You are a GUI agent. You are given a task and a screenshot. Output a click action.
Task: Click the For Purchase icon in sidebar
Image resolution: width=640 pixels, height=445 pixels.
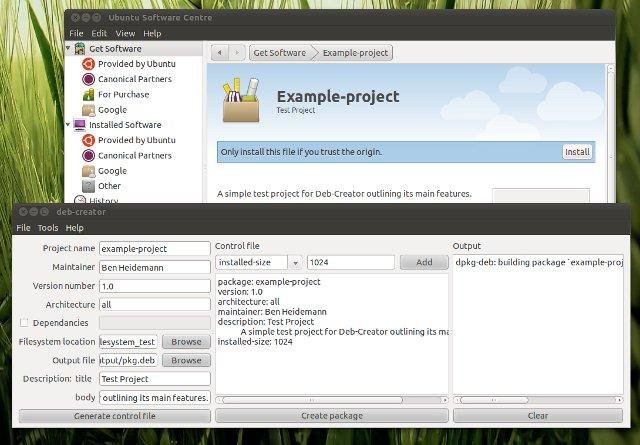coord(88,94)
